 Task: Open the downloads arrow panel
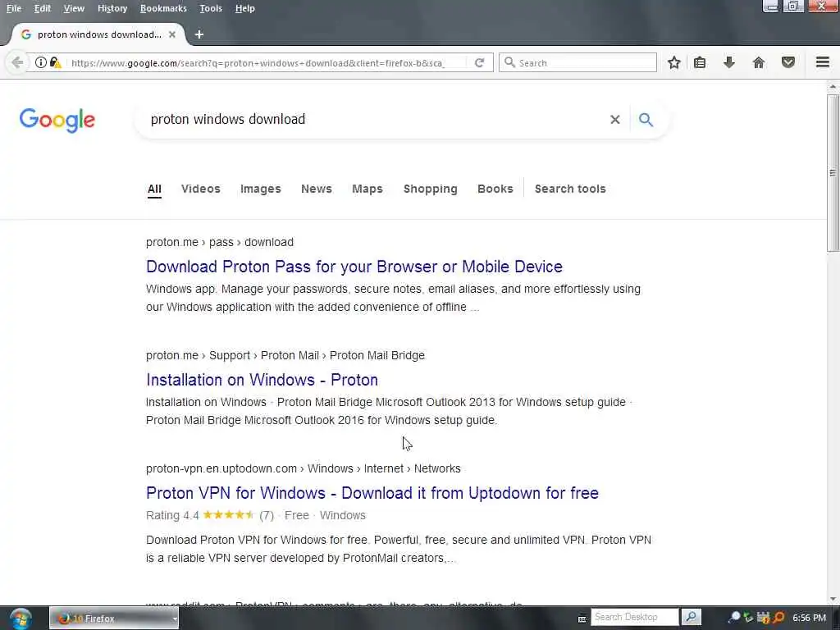(x=729, y=62)
